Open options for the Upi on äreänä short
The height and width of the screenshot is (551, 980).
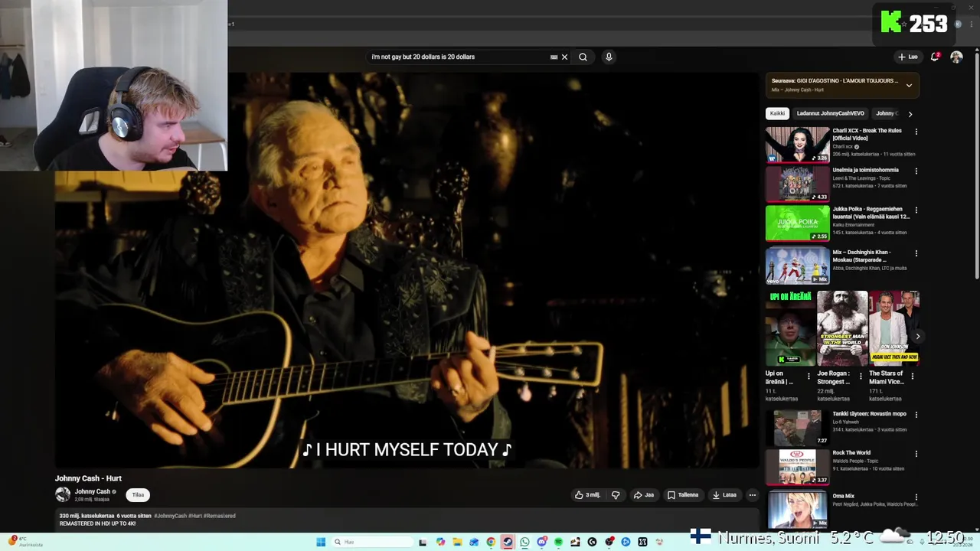coord(808,376)
